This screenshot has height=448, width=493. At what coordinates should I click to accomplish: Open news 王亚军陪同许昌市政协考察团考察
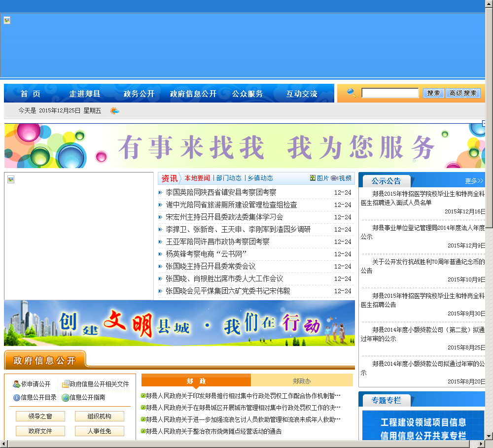coord(217,241)
